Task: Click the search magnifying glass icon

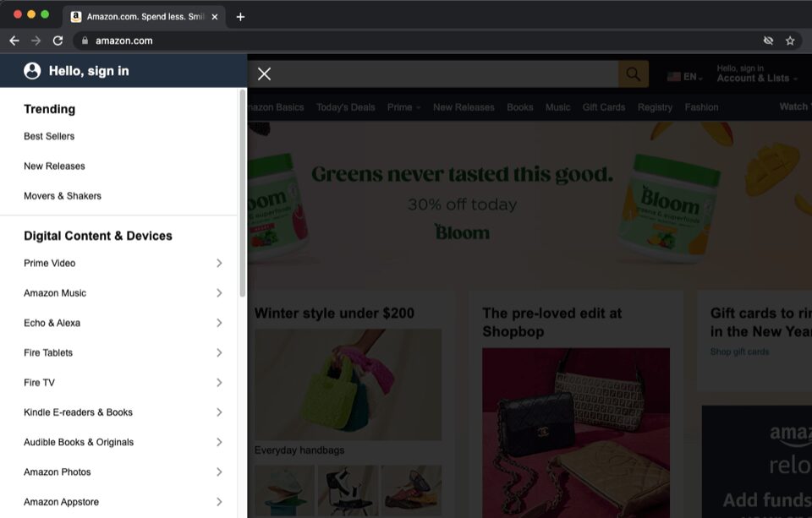Action: coord(633,74)
